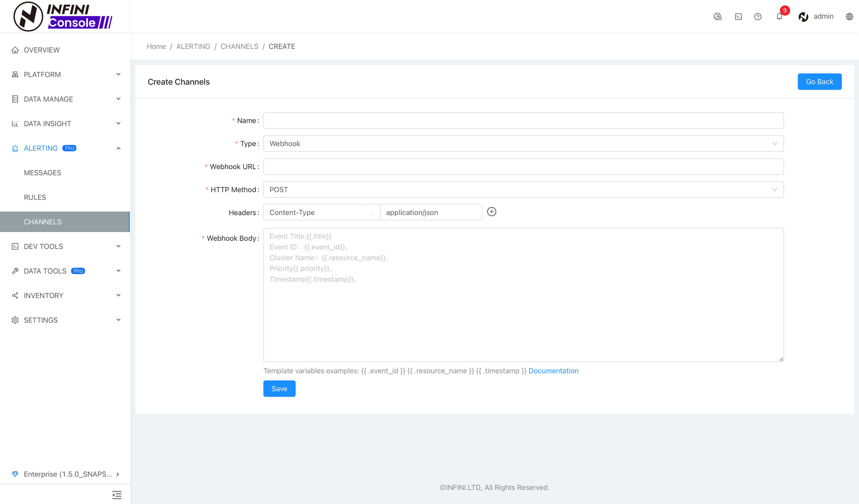This screenshot has height=504, width=859.
Task: Click the help question mark icon
Action: tap(758, 16)
